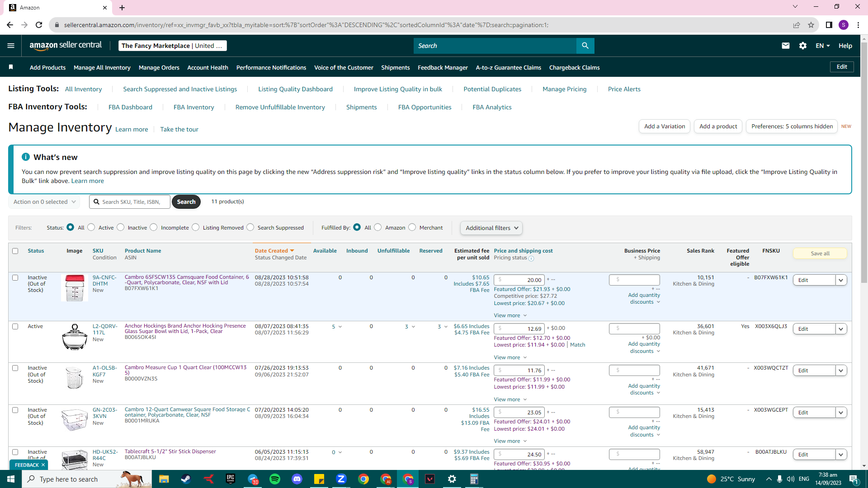The height and width of the screenshot is (488, 868).
Task: Select the Active status filter
Action: point(91,227)
